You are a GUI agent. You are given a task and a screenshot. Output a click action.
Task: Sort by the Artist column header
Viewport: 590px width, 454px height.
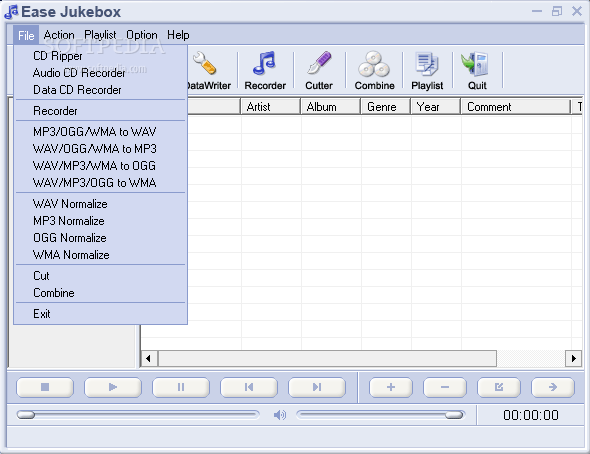[x=271, y=107]
